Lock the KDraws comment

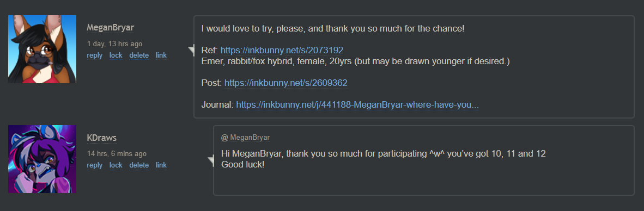point(116,165)
